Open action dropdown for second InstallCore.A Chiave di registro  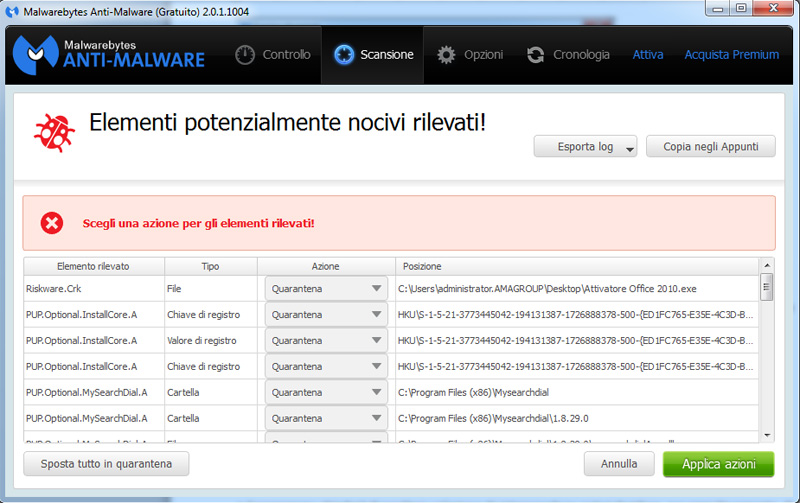coord(326,366)
